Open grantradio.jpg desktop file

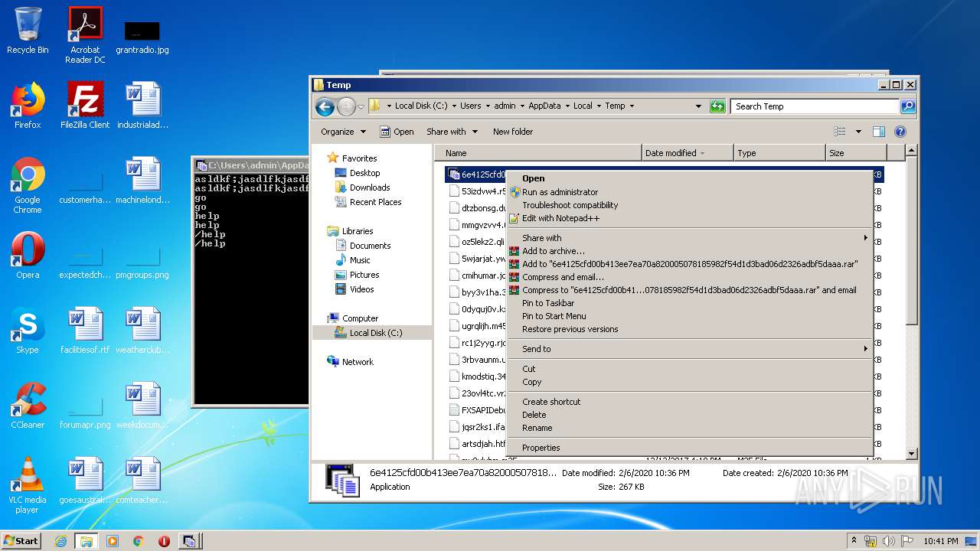(x=142, y=37)
